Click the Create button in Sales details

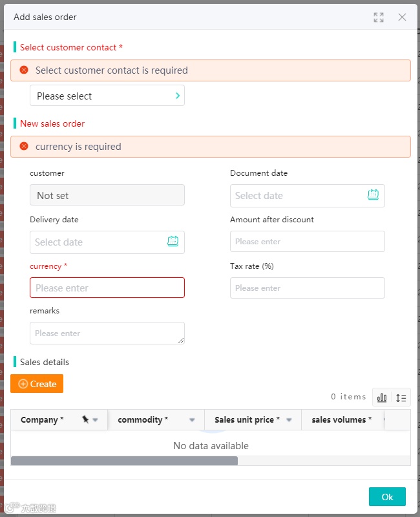pos(37,384)
